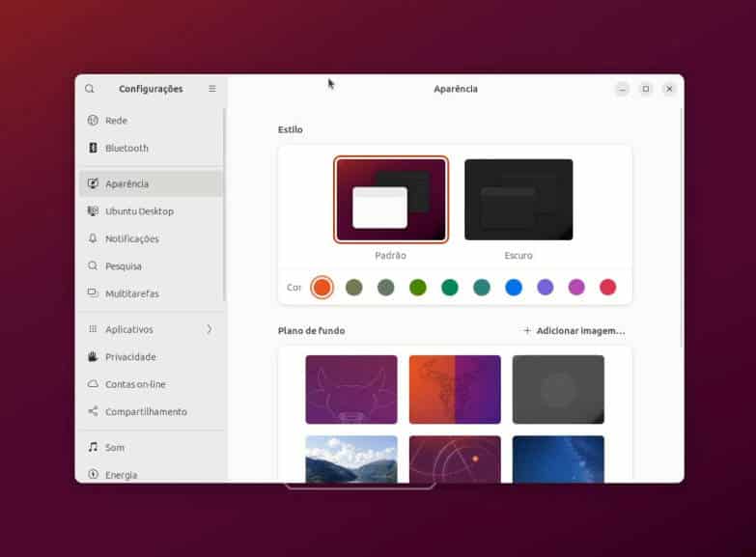This screenshot has width=756, height=557.
Task: Click Adicionar imagem... button
Action: 574,331
